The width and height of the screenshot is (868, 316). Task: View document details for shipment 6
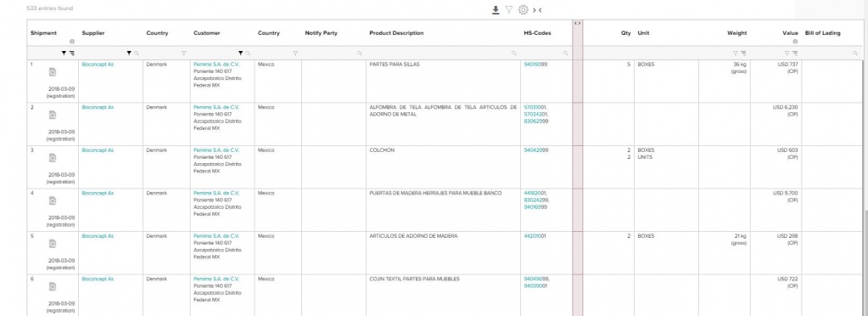pos(53,286)
